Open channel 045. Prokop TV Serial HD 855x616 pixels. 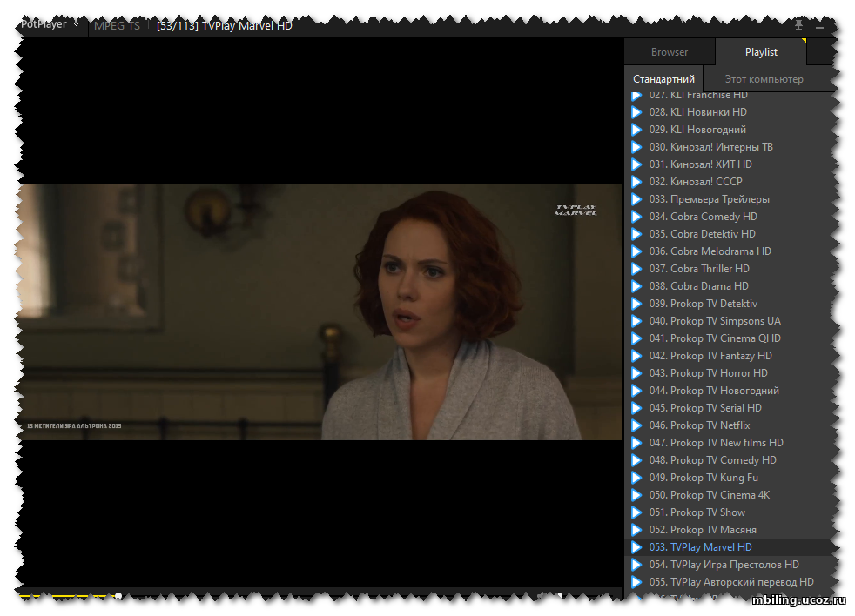[729, 408]
